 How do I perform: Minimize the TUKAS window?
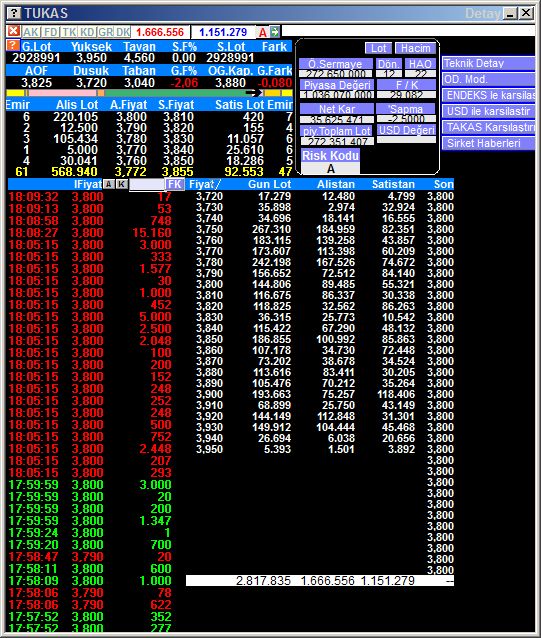pos(510,13)
